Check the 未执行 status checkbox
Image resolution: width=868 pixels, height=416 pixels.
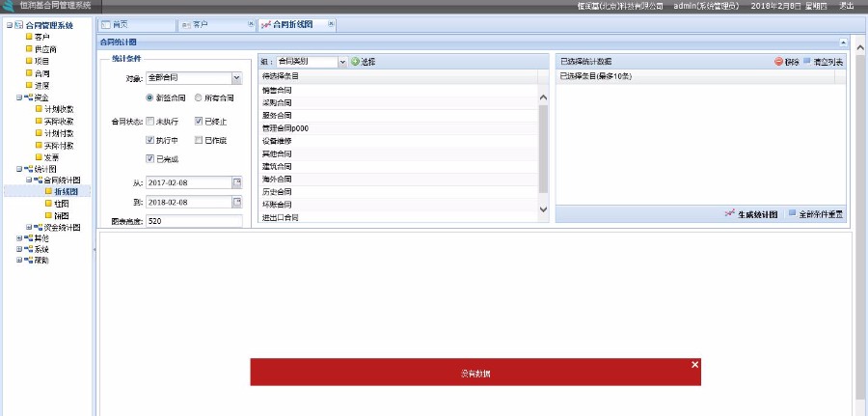tap(149, 122)
